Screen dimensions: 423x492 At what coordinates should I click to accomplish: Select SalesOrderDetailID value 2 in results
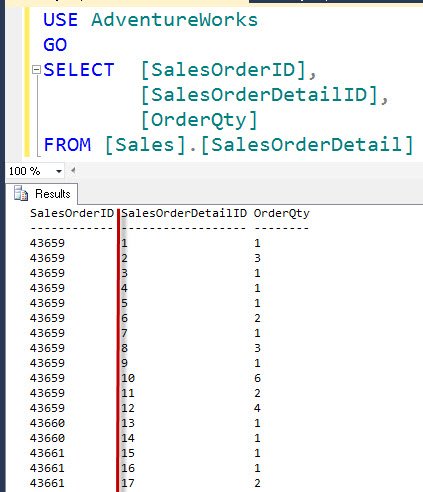(x=124, y=258)
